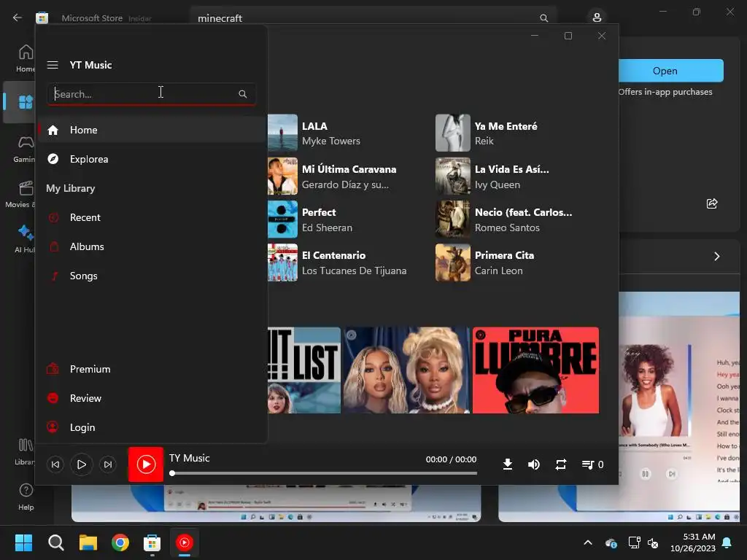Click the Review smiley icon
This screenshot has width=747, height=560.
pyautogui.click(x=53, y=397)
